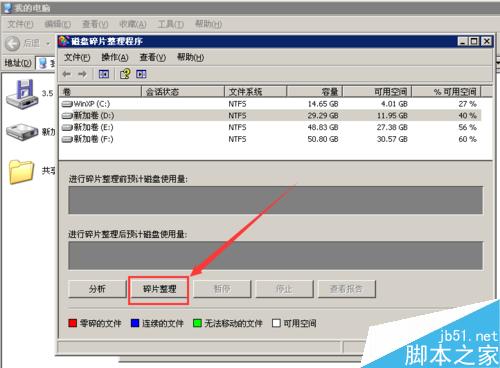Image resolution: width=500 pixels, height=368 pixels.
Task: Click the 分析 button
Action: [97, 289]
